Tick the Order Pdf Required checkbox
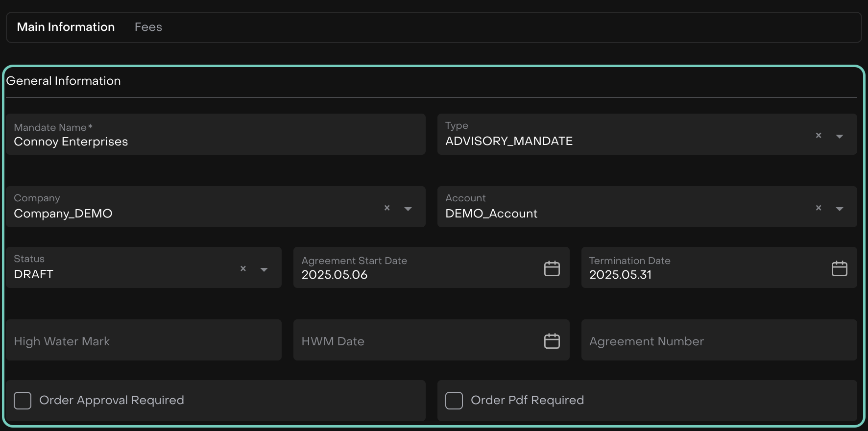The image size is (868, 431). tap(454, 400)
